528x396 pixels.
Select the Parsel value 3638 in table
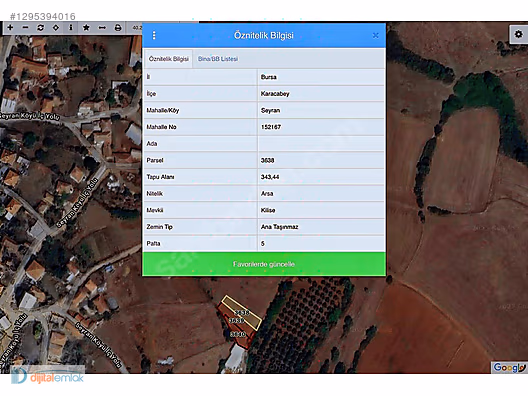(x=321, y=160)
